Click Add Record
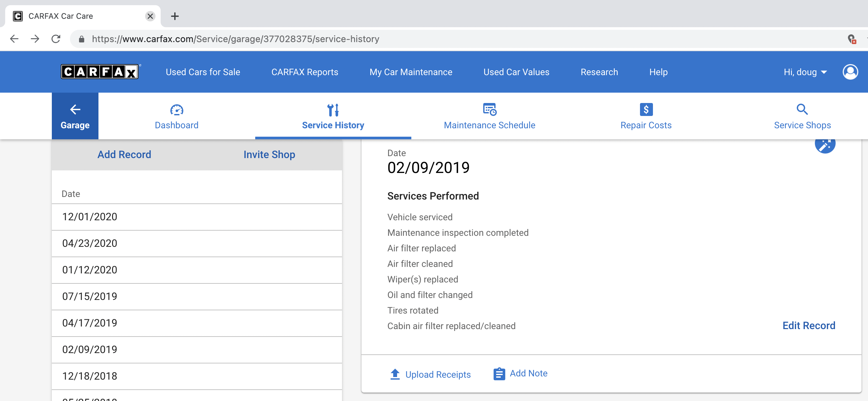Viewport: 868px width, 401px height. click(124, 154)
